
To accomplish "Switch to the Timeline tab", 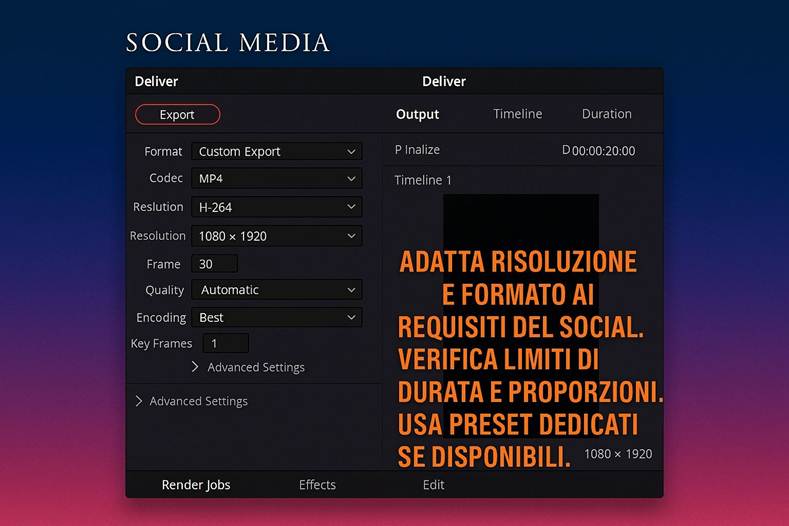I will coord(518,114).
